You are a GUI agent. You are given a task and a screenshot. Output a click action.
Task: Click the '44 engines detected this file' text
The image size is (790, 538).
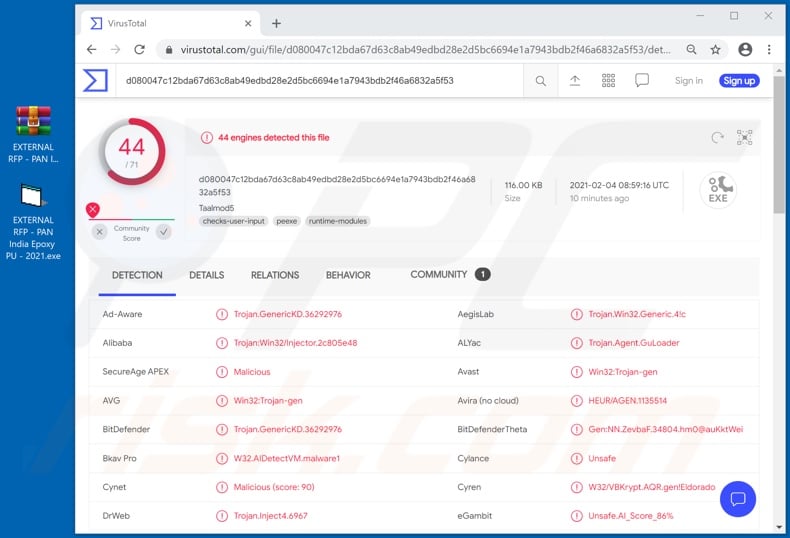coord(274,138)
